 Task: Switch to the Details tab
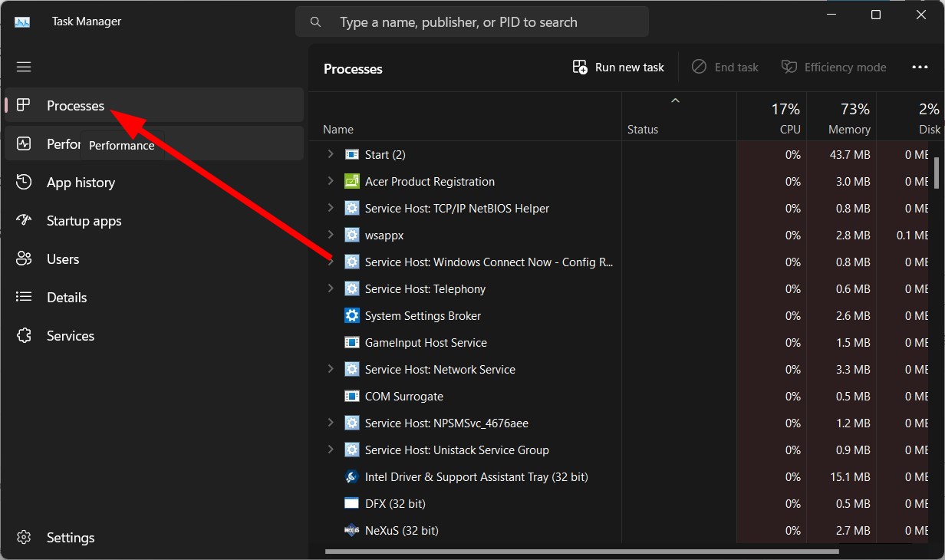[67, 298]
